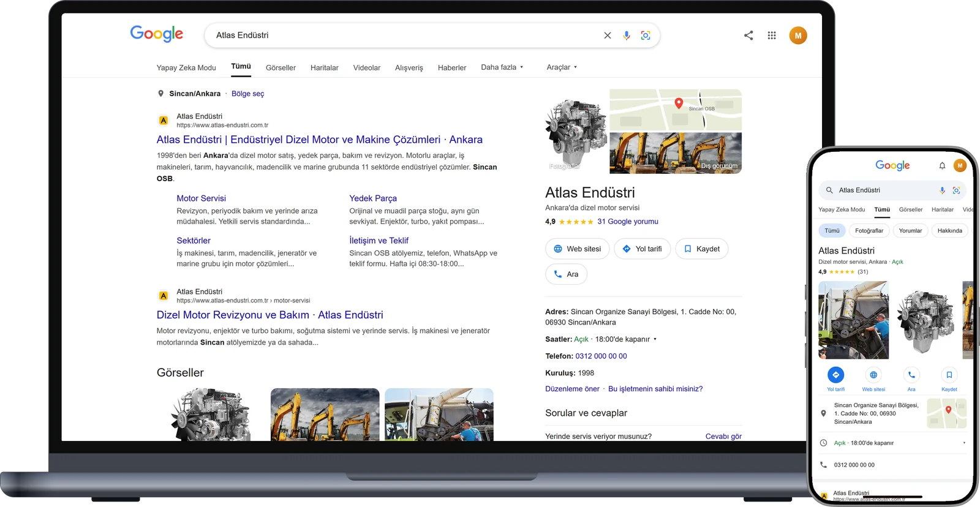Click the Web sitesi button in the laptop panel
Image resolution: width=980 pixels, height=507 pixels.
tap(577, 249)
